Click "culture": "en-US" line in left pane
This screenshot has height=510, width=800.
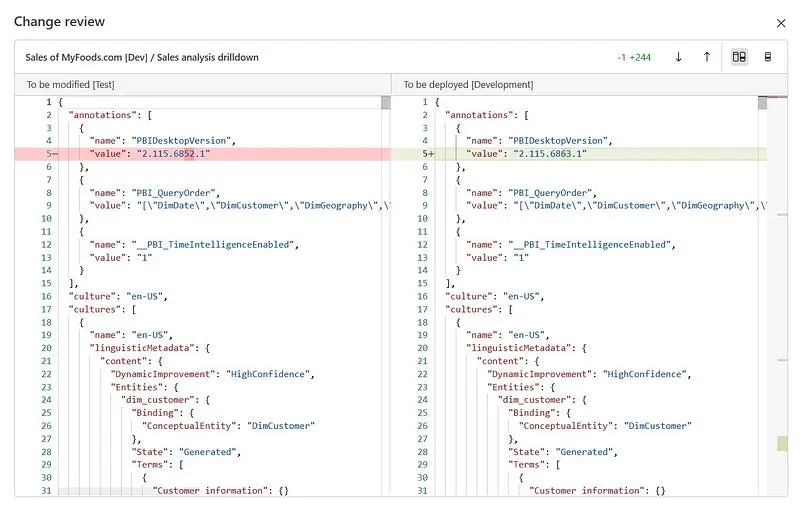pyautogui.click(x=118, y=296)
